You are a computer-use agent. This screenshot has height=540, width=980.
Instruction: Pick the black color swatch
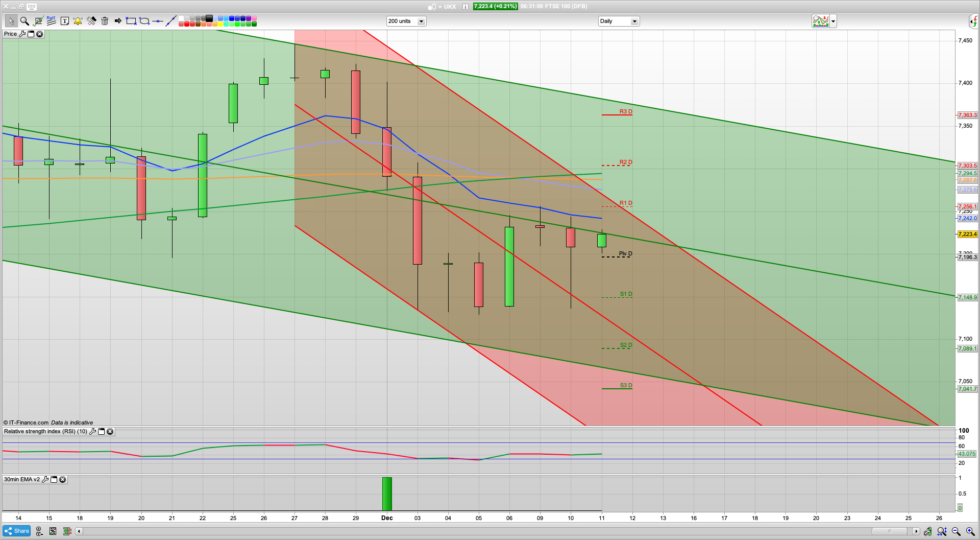pyautogui.click(x=209, y=18)
